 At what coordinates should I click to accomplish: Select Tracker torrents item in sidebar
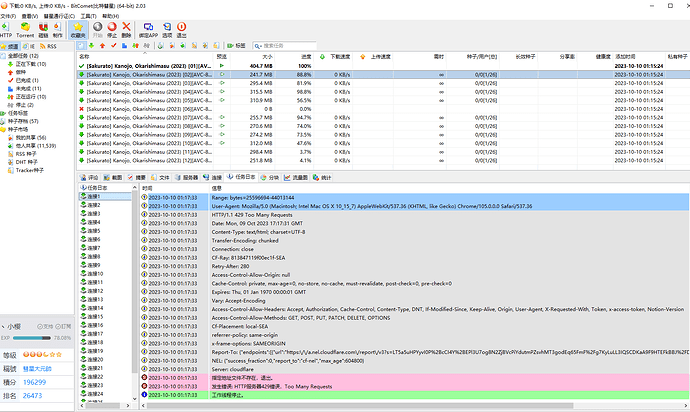[29, 170]
